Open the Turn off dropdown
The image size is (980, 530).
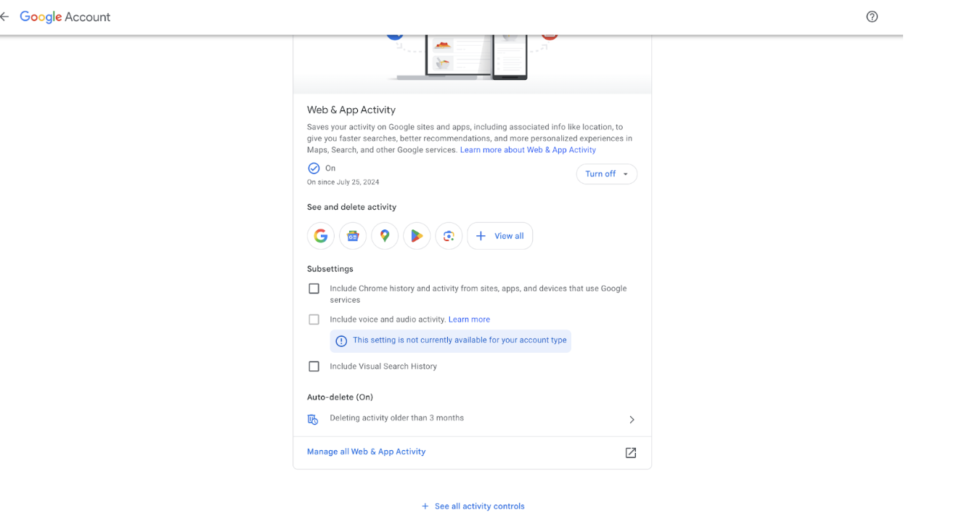(x=606, y=174)
